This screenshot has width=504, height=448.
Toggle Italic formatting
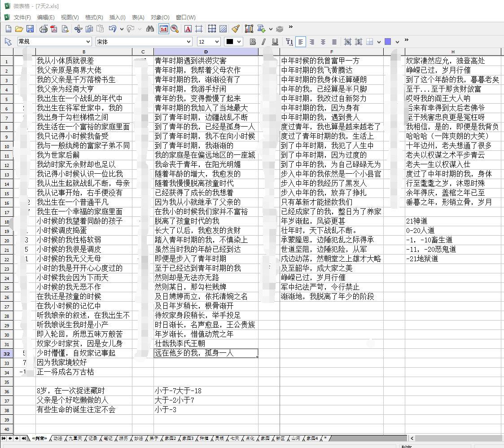tap(263, 42)
